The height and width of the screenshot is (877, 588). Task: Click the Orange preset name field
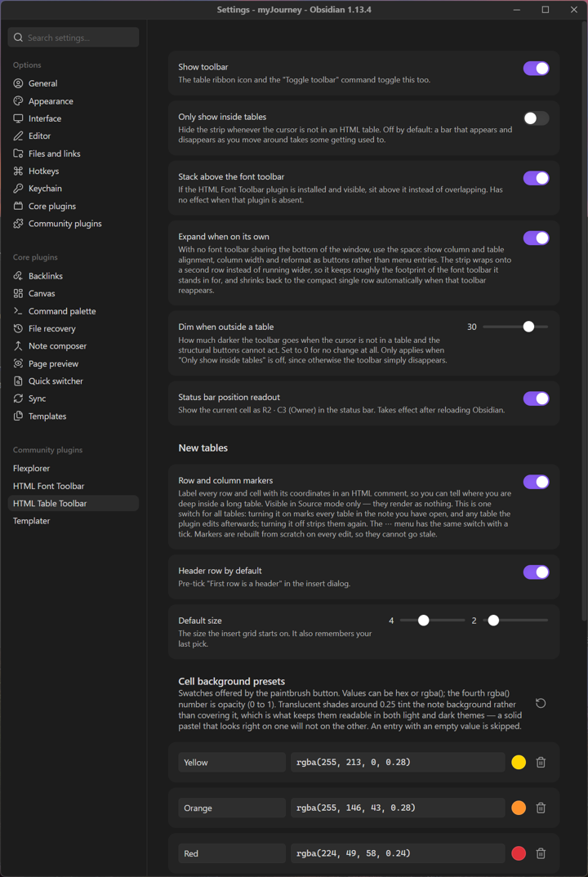coord(232,808)
